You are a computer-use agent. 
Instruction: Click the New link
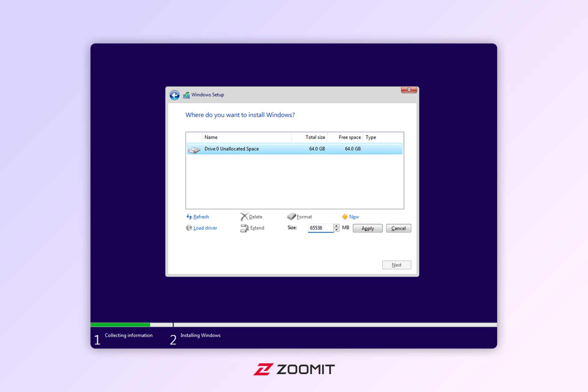(x=354, y=217)
